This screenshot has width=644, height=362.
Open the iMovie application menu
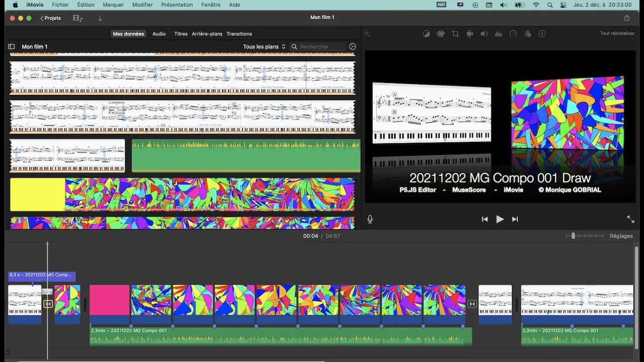click(35, 5)
